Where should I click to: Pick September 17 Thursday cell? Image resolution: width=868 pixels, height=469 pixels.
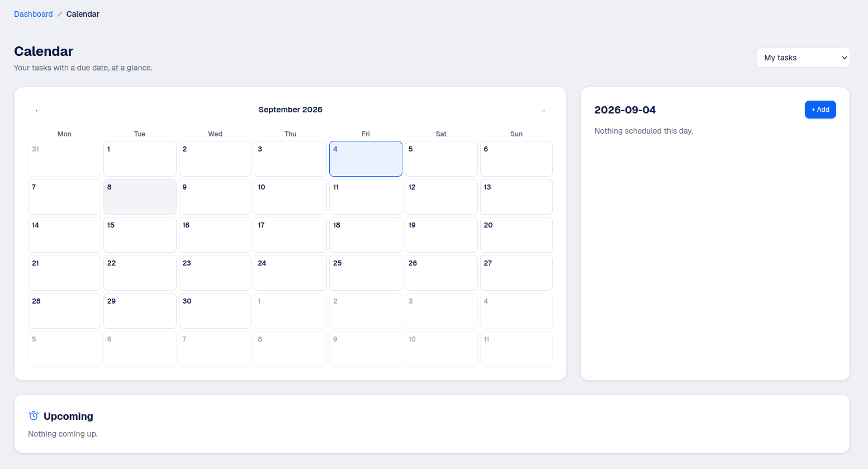[290, 235]
